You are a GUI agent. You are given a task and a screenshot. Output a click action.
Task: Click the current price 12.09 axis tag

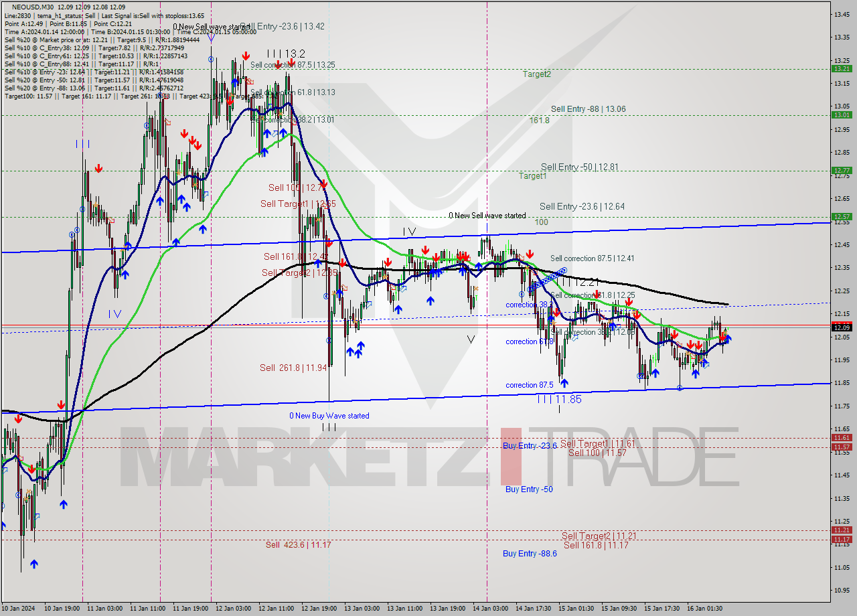coord(842,327)
